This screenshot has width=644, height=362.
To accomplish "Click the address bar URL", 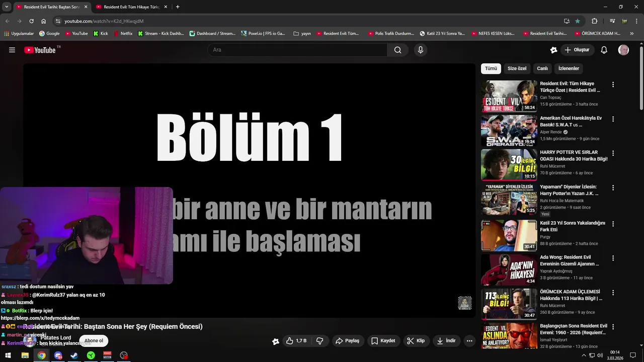I will point(104,21).
